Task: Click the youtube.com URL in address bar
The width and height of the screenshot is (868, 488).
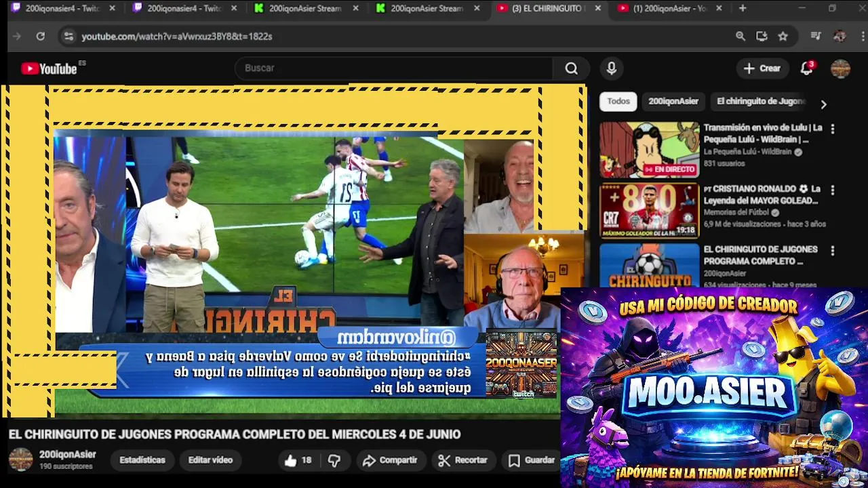Action: [177, 37]
